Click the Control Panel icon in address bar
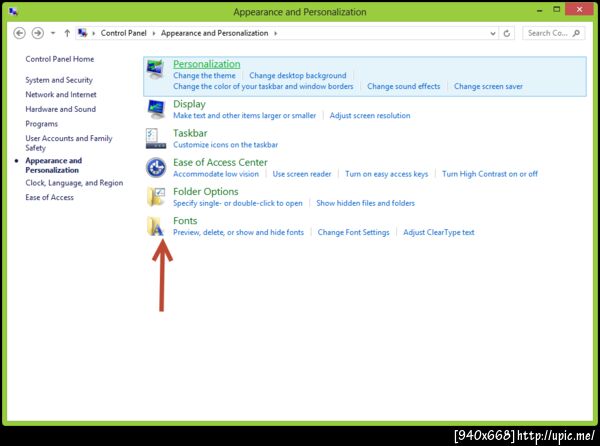Viewport: 600px width, 446px height. click(x=82, y=33)
